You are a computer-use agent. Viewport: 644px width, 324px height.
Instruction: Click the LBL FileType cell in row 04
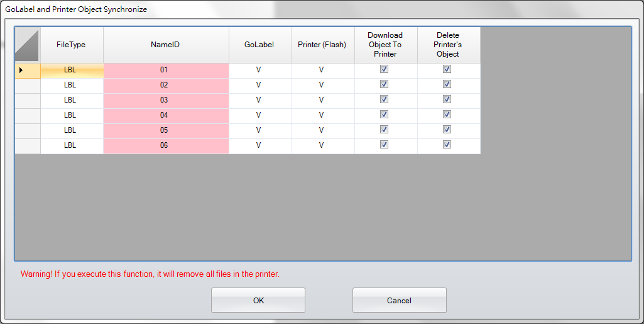pyautogui.click(x=72, y=116)
